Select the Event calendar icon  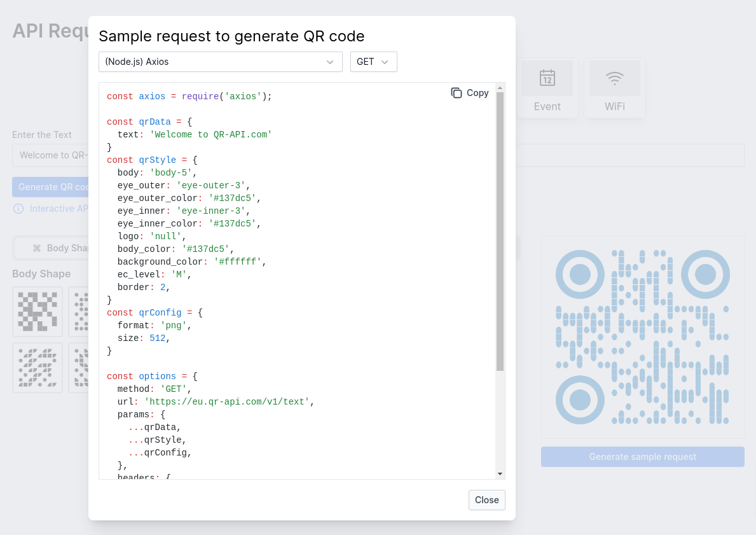coord(547,78)
